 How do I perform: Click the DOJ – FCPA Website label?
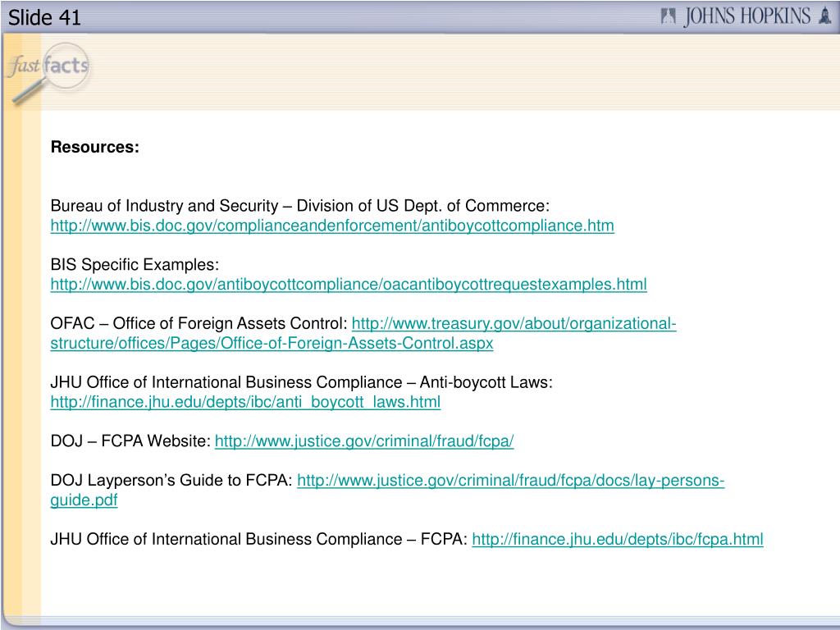pos(130,441)
